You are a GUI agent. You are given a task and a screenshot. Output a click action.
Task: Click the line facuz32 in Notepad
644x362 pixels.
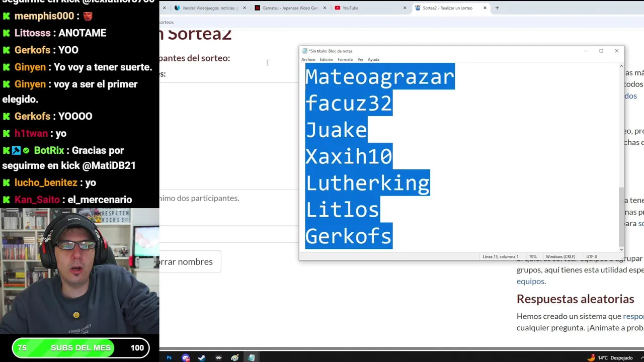349,104
